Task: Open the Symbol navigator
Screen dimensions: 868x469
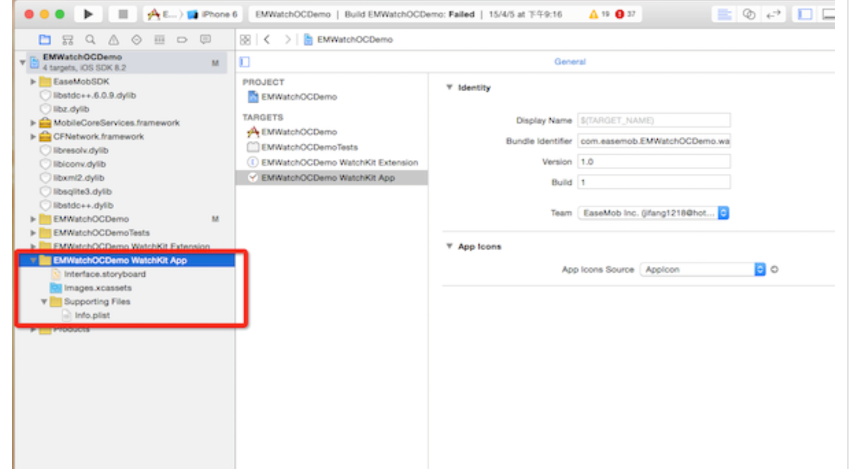Action: click(x=67, y=40)
